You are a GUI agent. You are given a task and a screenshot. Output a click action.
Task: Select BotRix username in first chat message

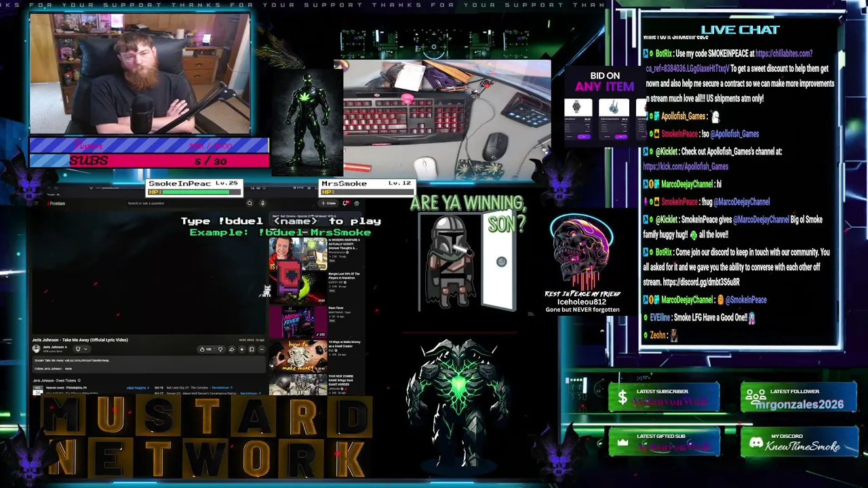[x=663, y=54]
